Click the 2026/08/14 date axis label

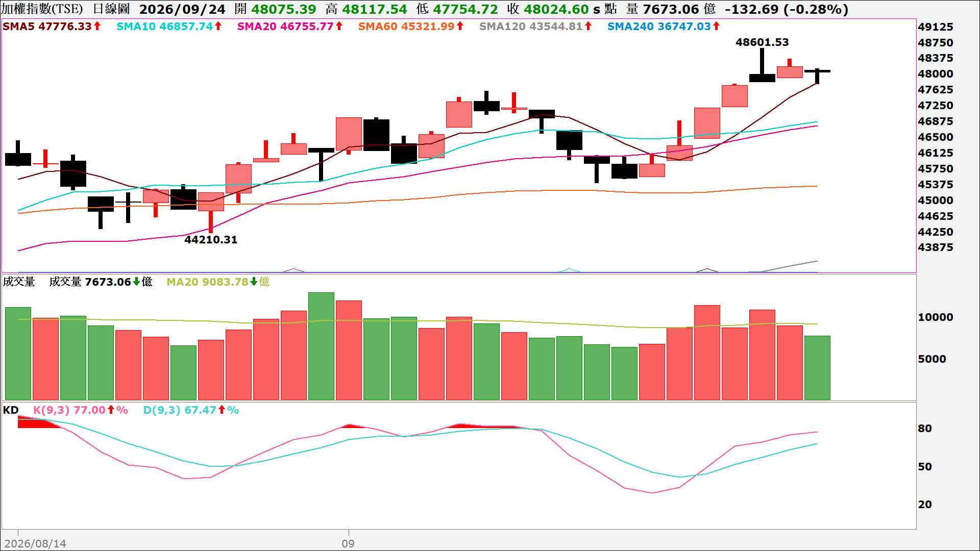[35, 544]
